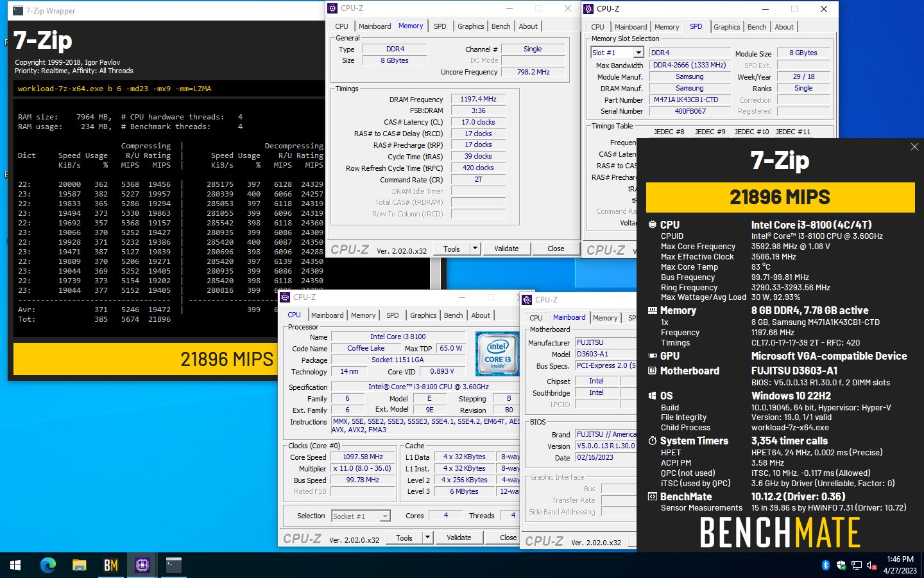Click Tools button in CPU-Z CPU window
This screenshot has height=578, width=924.
(x=404, y=538)
